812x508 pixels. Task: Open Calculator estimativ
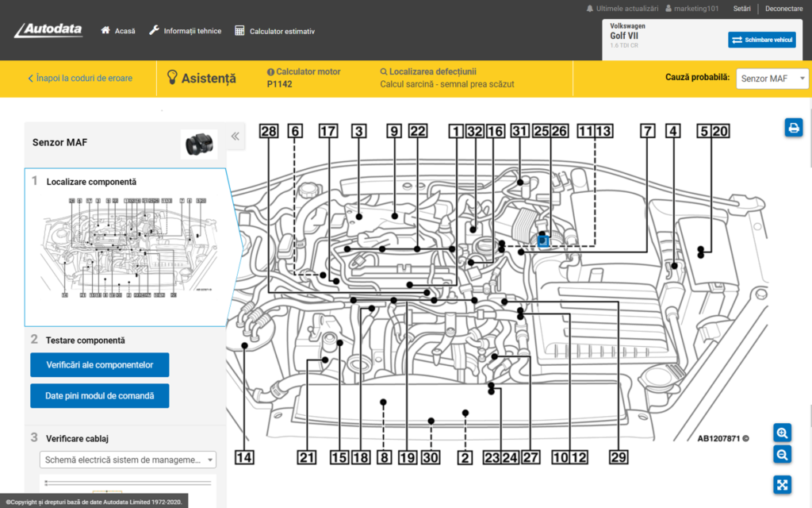[x=275, y=31]
